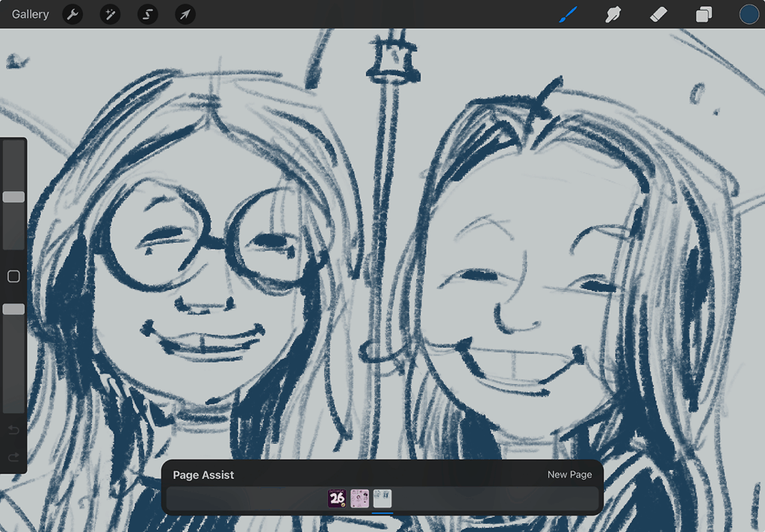Viewport: 765px width, 532px height.
Task: Click the brush size slider handle
Action: point(13,197)
